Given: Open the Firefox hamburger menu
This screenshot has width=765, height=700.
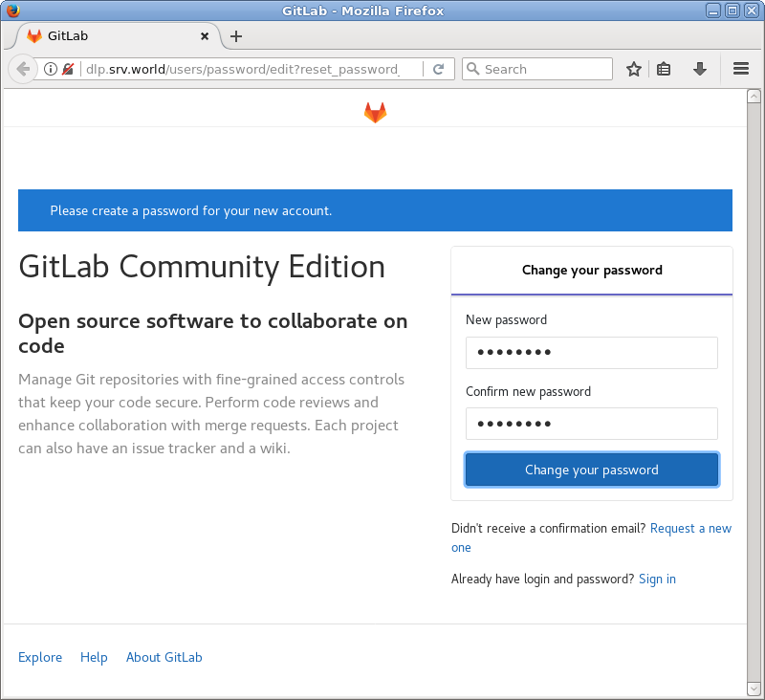Looking at the screenshot, I should 740,68.
